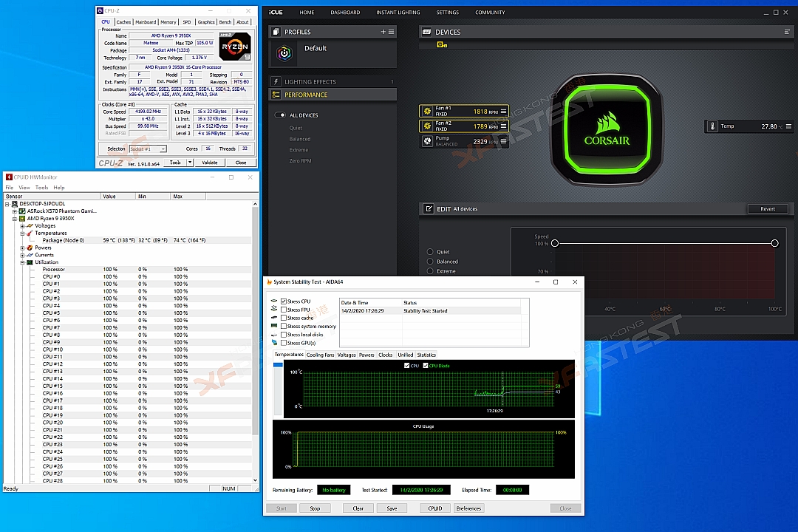This screenshot has height=532, width=798.
Task: Open the Tools menu in HWMonitor
Action: coord(41,188)
